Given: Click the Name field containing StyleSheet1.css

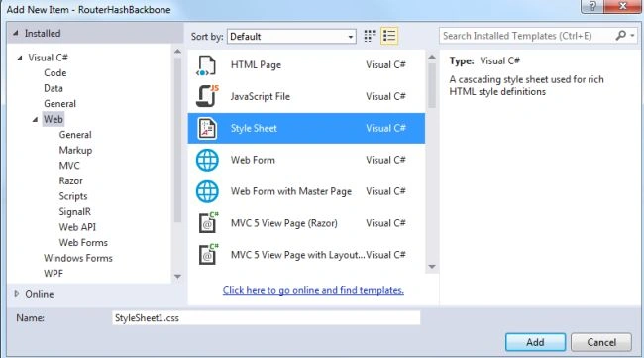Looking at the screenshot, I should [x=267, y=318].
